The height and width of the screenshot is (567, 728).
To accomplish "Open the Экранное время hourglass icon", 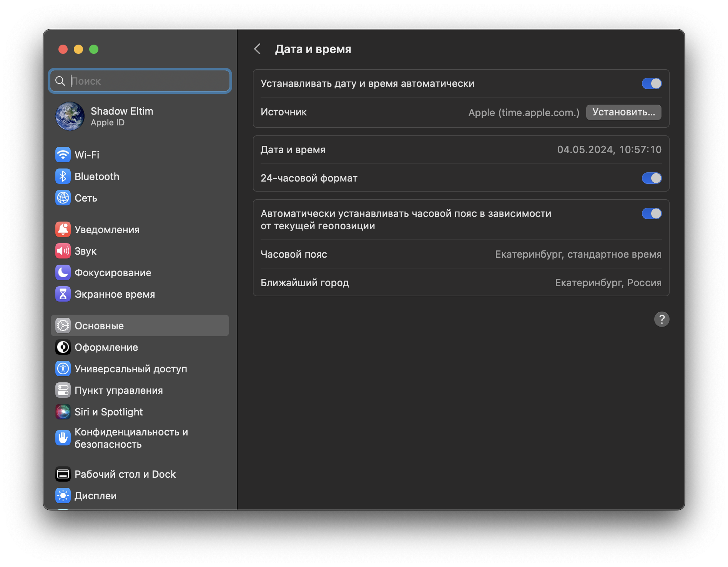I will click(63, 294).
